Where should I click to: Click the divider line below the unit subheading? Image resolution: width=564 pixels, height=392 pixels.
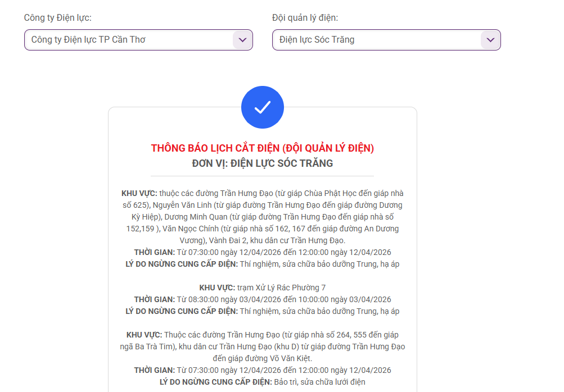tap(262, 176)
